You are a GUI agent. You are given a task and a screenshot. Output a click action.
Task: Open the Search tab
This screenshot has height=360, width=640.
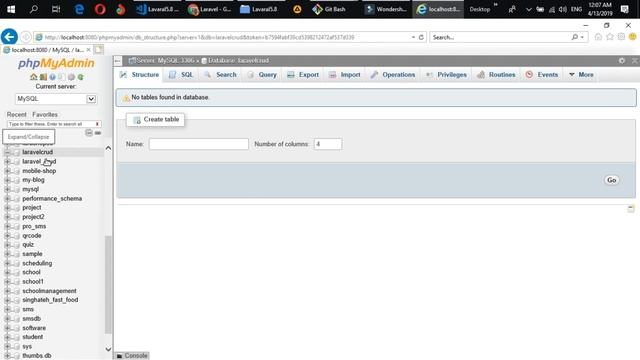coord(220,75)
